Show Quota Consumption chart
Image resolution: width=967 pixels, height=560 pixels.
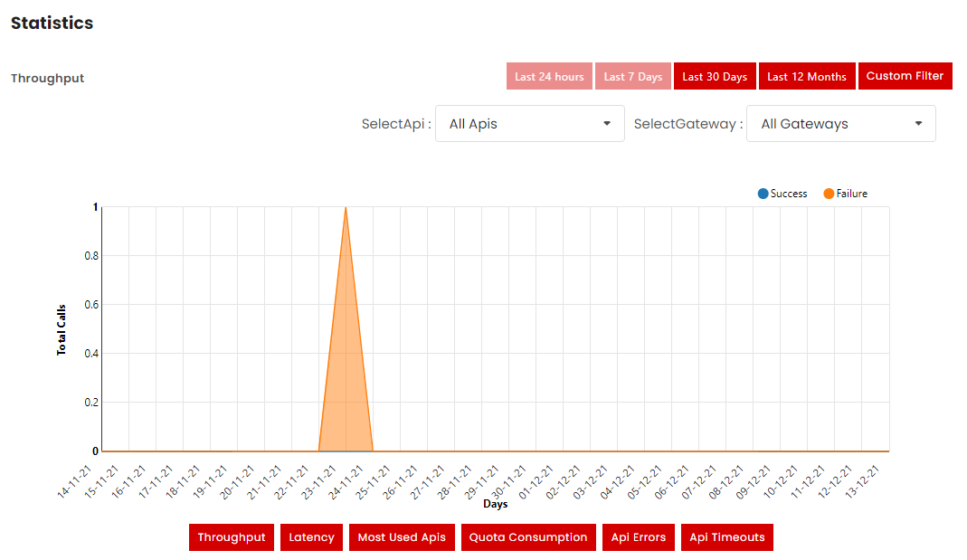click(528, 537)
